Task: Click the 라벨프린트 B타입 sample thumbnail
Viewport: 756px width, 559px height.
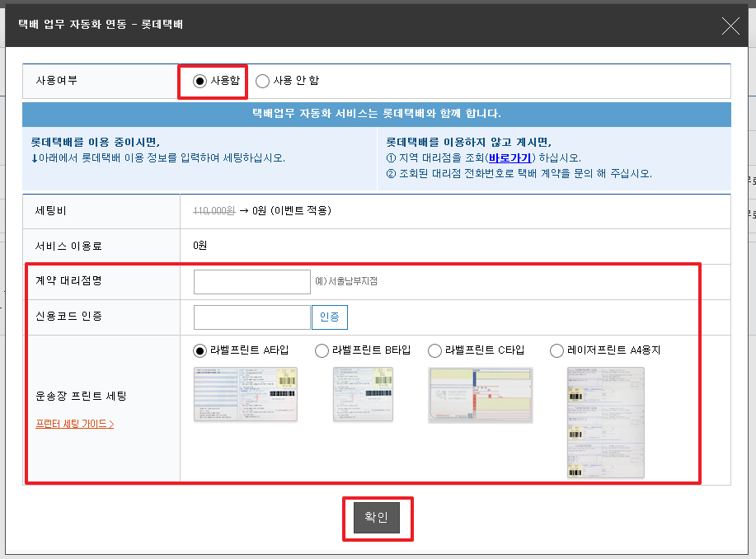Action: [363, 394]
